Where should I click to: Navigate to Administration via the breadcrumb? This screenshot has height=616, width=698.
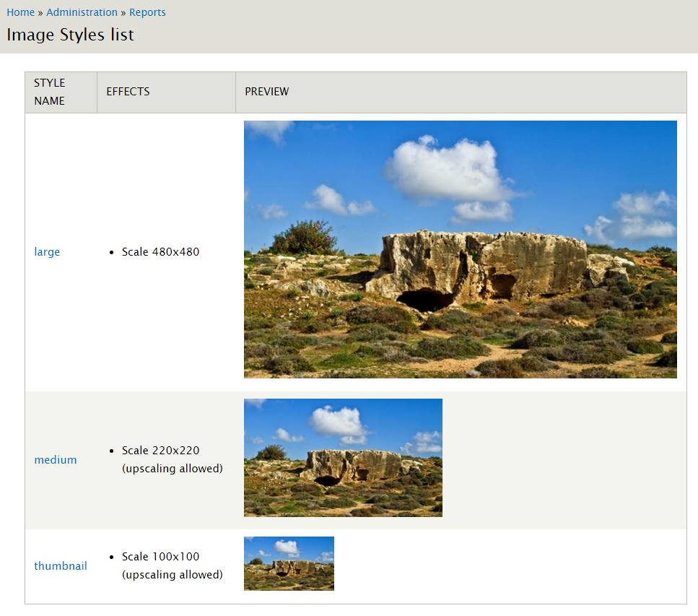(82, 12)
